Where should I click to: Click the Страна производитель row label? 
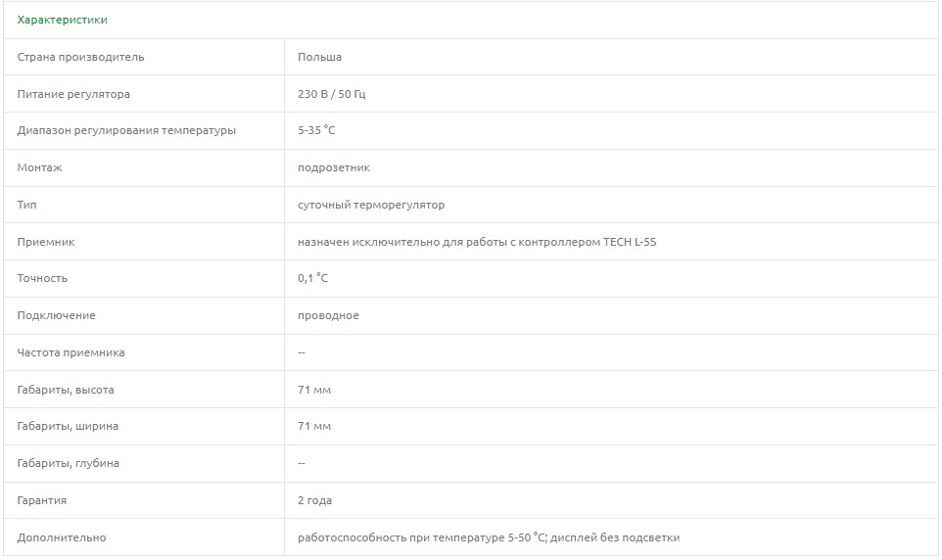[80, 57]
